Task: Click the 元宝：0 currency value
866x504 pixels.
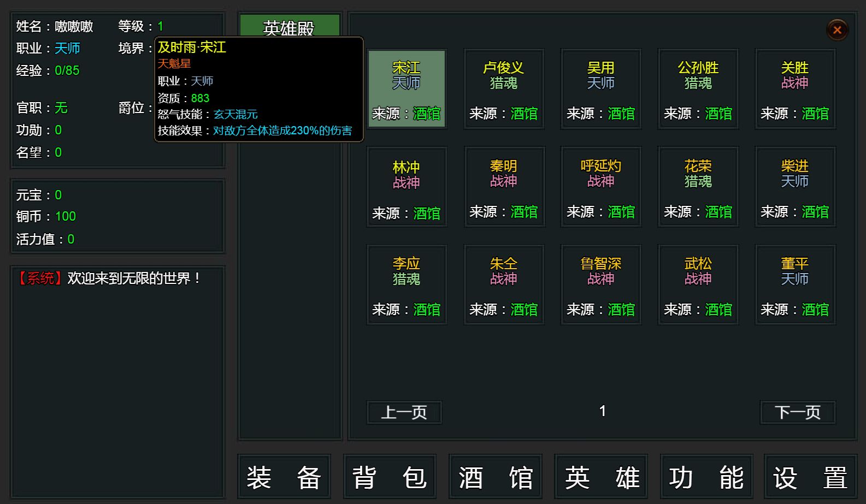Action: pos(39,195)
